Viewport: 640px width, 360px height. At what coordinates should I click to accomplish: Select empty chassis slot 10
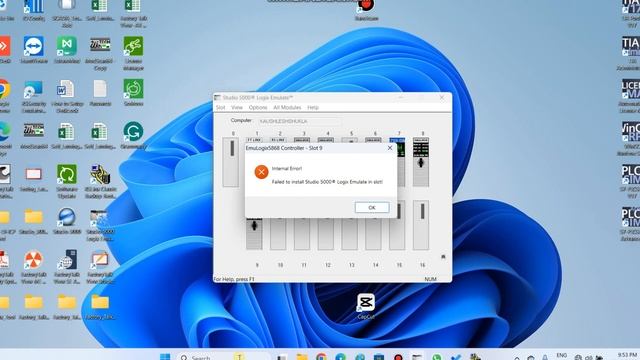point(278,233)
